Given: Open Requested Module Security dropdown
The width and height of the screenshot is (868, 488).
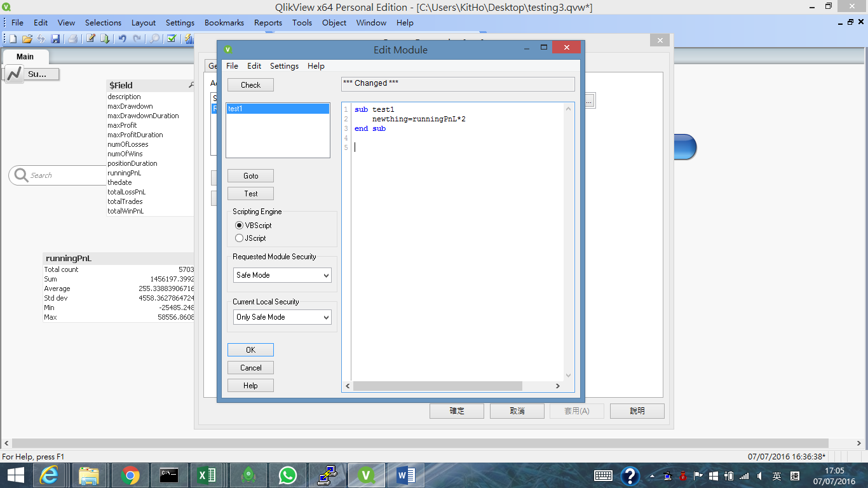Looking at the screenshot, I should point(282,275).
